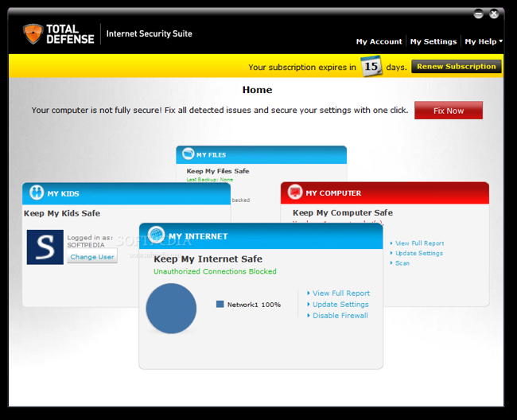
Task: Select the My Kids panel header
Action: (126, 193)
